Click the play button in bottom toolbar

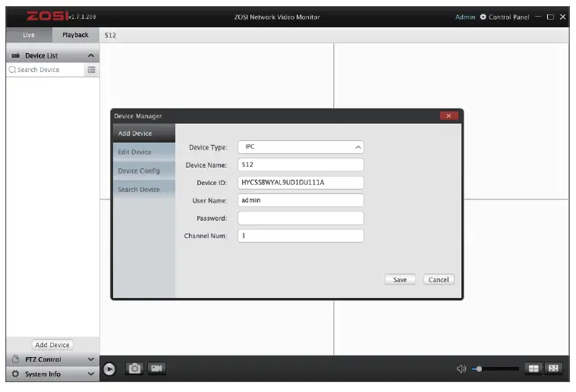click(109, 369)
